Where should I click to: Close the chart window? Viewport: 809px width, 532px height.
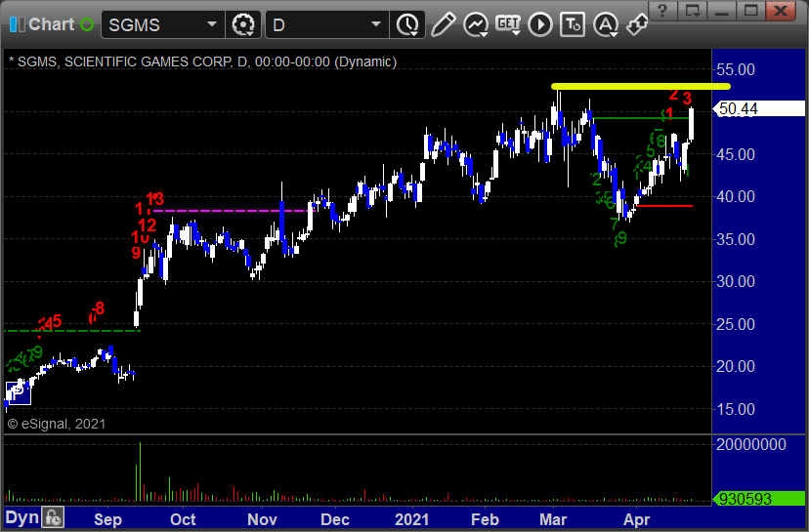pyautogui.click(x=781, y=10)
